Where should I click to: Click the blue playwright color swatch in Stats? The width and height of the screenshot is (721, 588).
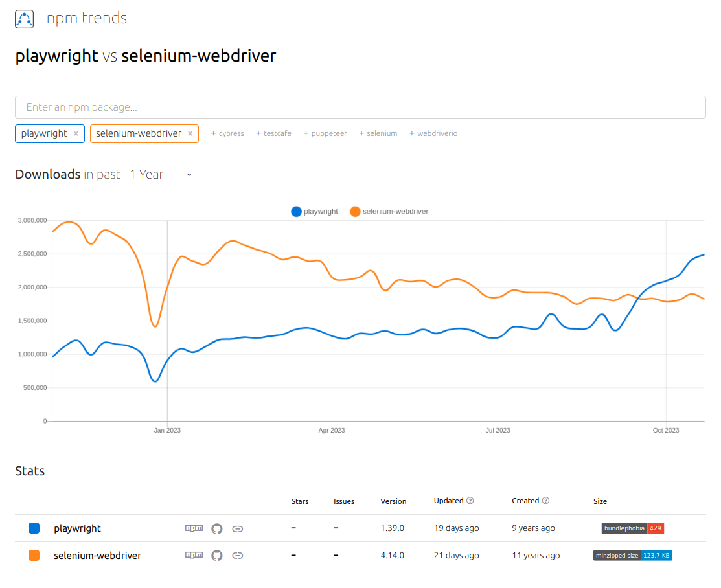pyautogui.click(x=34, y=528)
